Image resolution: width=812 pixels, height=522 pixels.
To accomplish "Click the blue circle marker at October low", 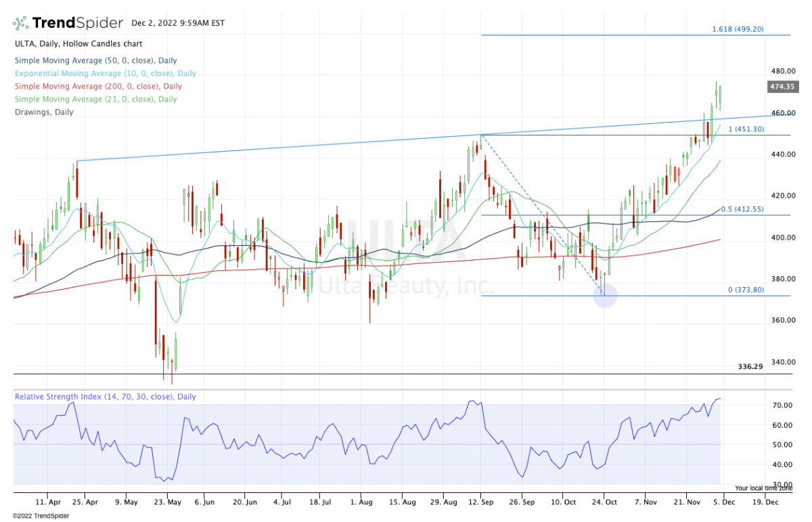I will 604,295.
